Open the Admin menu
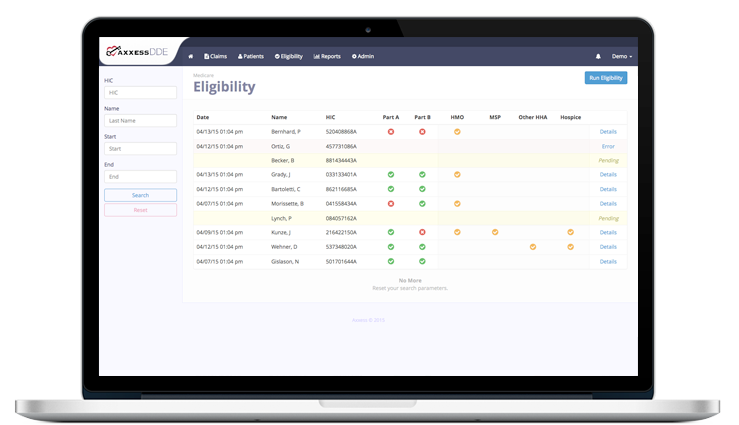This screenshot has width=739, height=425. pyautogui.click(x=362, y=57)
